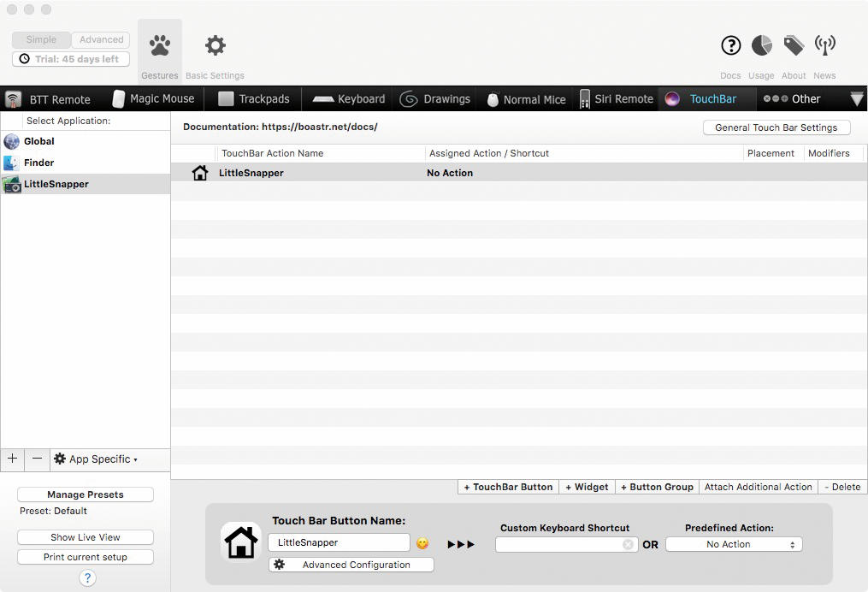This screenshot has height=592, width=868.
Task: Click Print current setup
Action: (x=86, y=557)
